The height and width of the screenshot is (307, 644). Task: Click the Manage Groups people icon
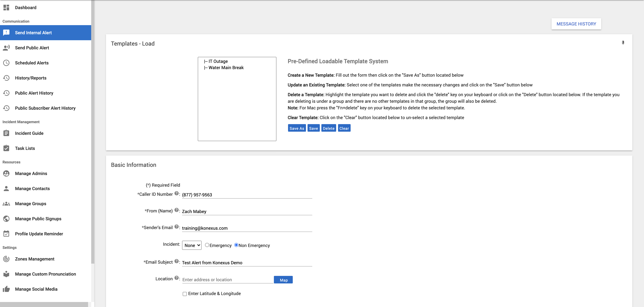pos(6,204)
